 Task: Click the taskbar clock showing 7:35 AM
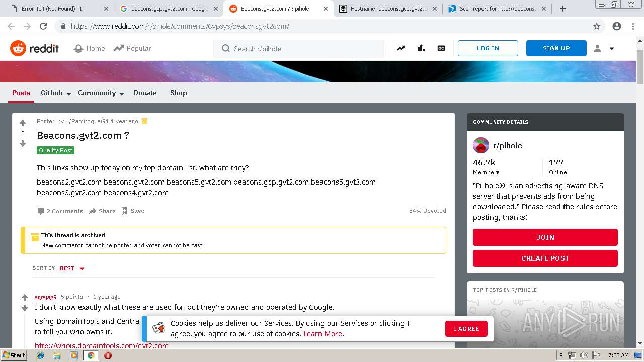click(x=618, y=355)
